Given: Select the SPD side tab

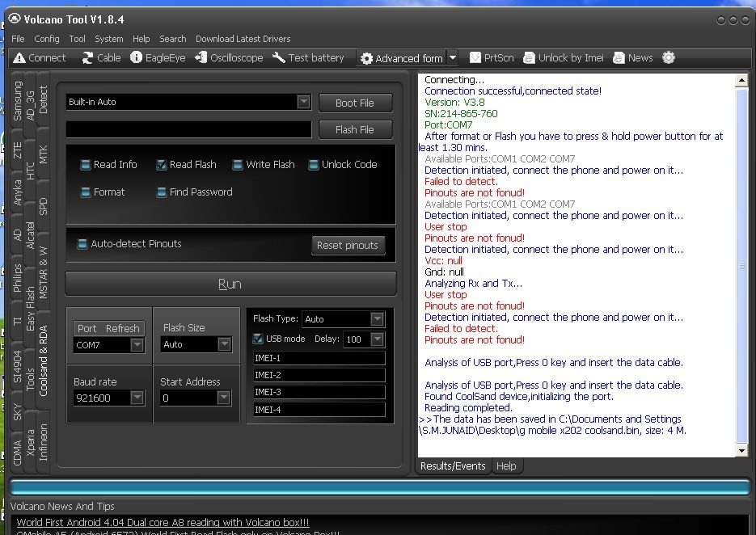Looking at the screenshot, I should [43, 206].
